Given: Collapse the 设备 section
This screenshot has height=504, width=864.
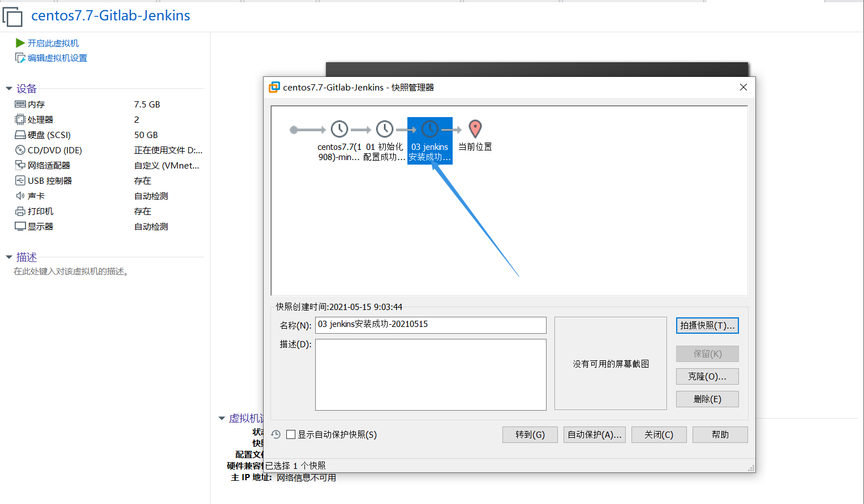Looking at the screenshot, I should [x=9, y=89].
